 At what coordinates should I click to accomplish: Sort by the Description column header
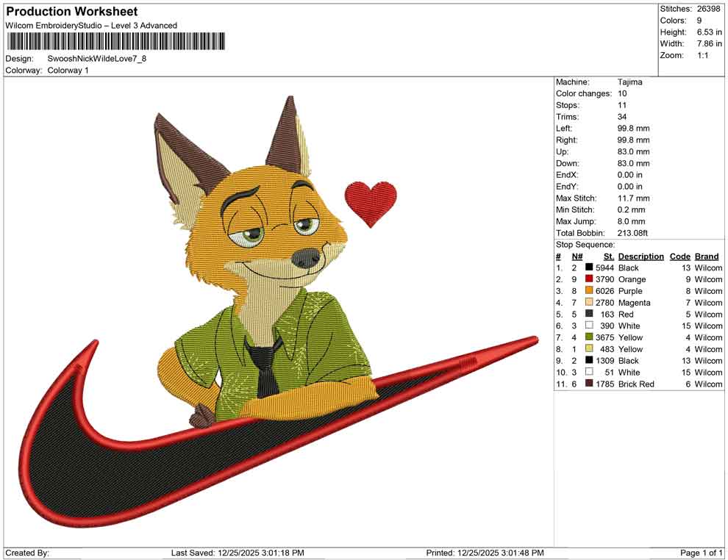pos(640,256)
